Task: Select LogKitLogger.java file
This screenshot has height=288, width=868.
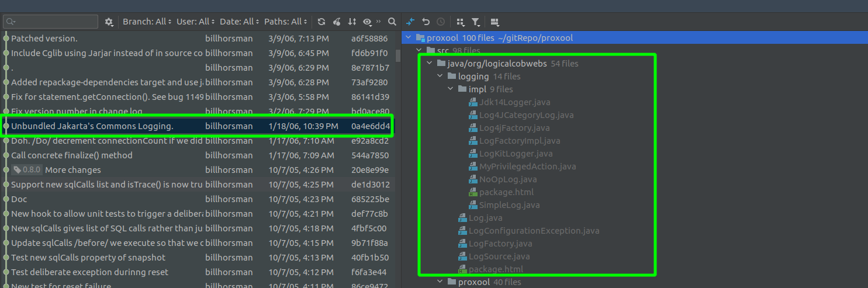Action: [516, 154]
